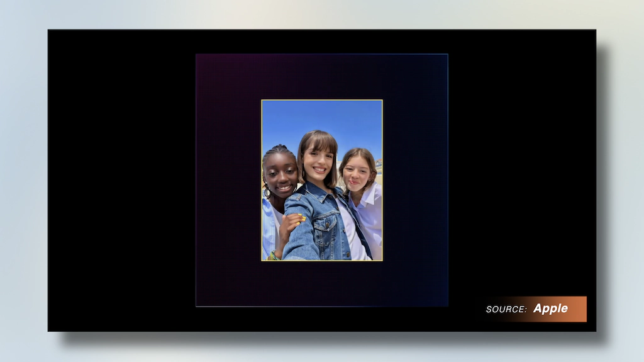This screenshot has width=644, height=362.
Task: Click the blue sky area of the photo
Action: (x=322, y=119)
